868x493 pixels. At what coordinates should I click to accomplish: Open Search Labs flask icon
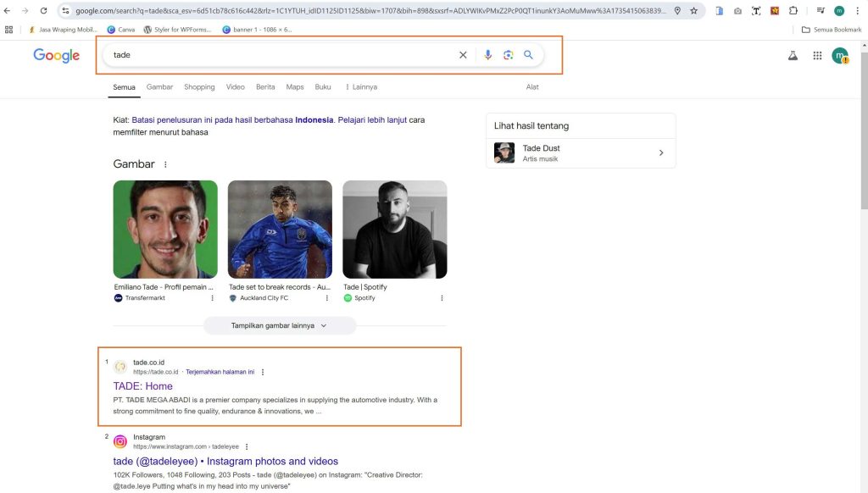coord(793,56)
